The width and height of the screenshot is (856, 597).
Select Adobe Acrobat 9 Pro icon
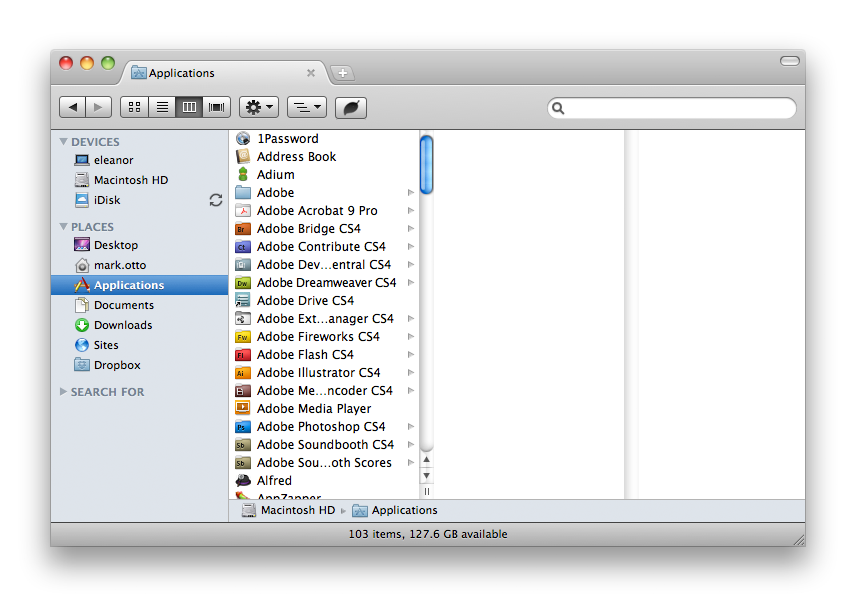[x=243, y=211]
